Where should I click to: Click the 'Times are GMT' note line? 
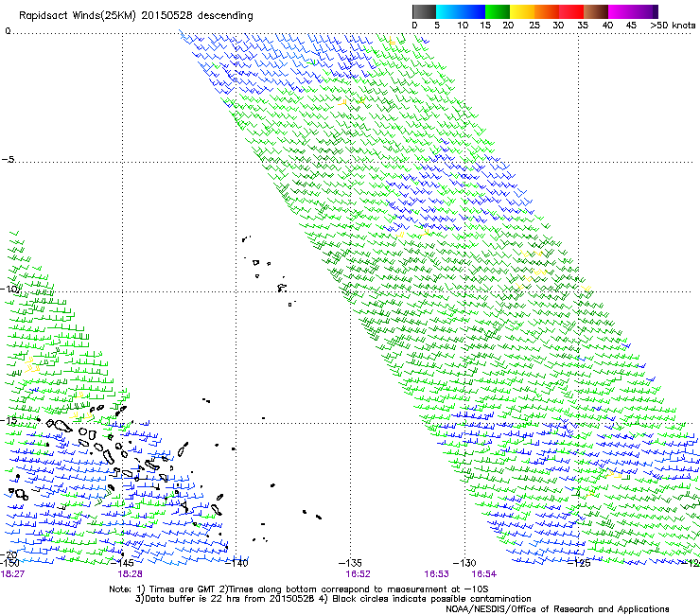pyautogui.click(x=298, y=589)
